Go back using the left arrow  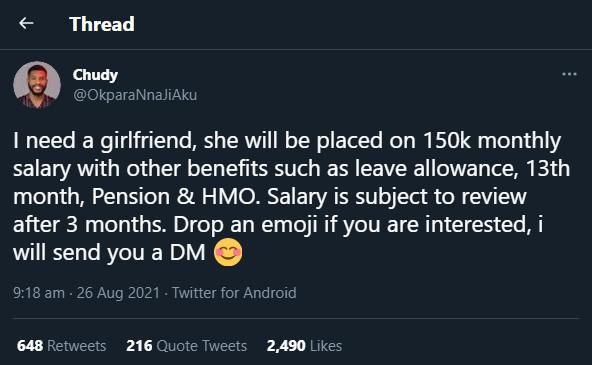point(26,23)
